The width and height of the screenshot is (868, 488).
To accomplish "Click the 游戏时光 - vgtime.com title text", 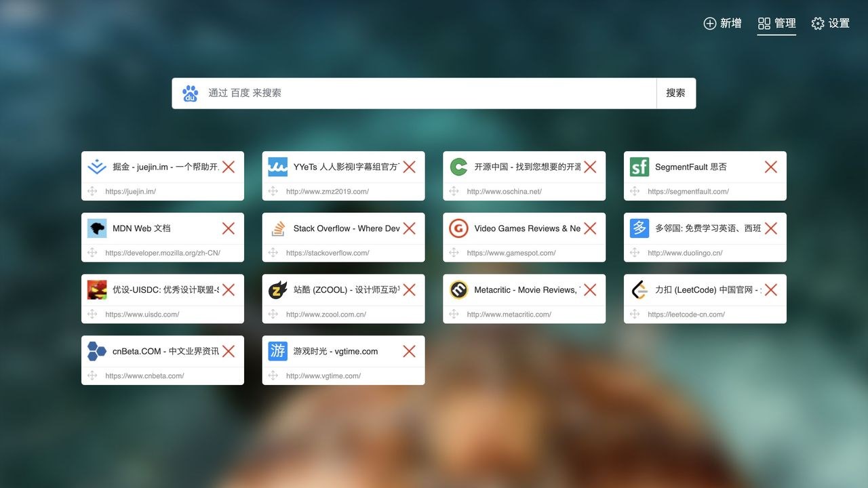I will tap(336, 351).
